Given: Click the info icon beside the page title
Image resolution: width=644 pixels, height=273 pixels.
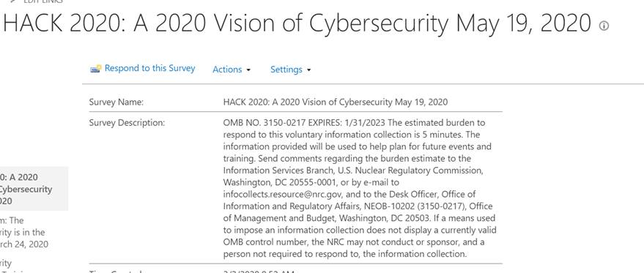Looking at the screenshot, I should click(x=604, y=26).
